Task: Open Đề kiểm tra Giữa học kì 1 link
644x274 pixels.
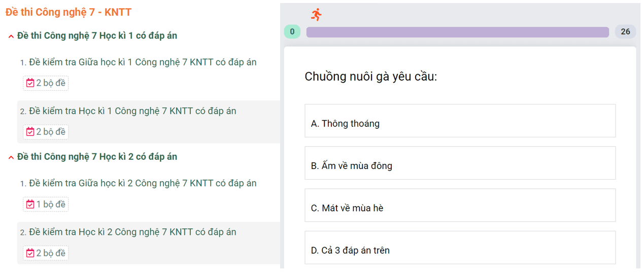Action: [x=142, y=62]
